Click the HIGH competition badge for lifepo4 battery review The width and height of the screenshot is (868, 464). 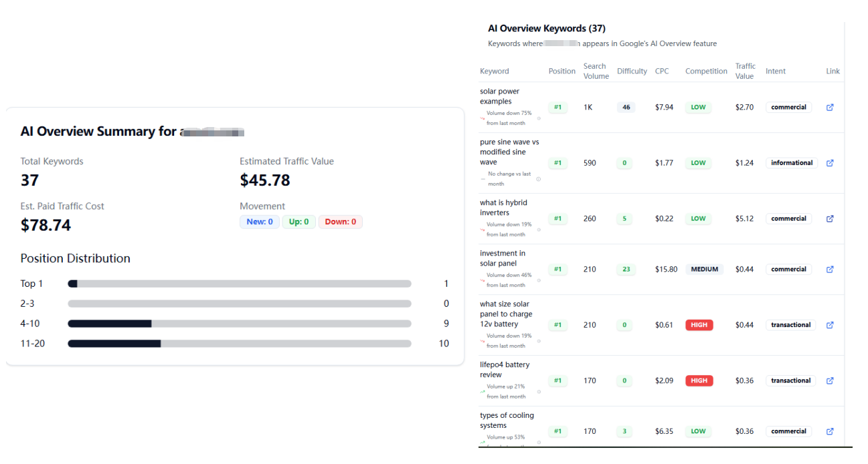(x=699, y=380)
